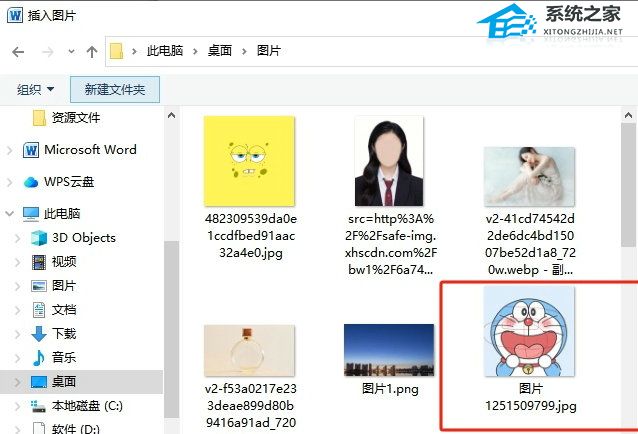638x434 pixels.
Task: Open 3D Objects in the sidebar
Action: (x=83, y=238)
